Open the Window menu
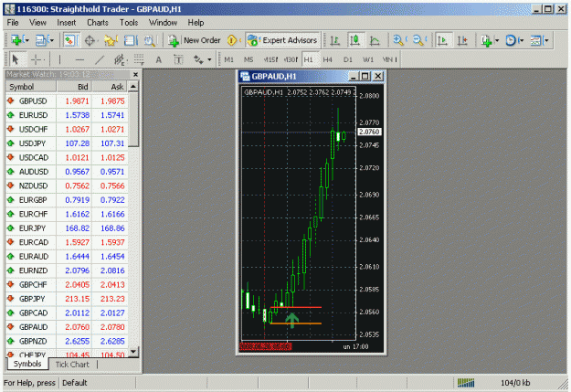The image size is (571, 392). [163, 23]
